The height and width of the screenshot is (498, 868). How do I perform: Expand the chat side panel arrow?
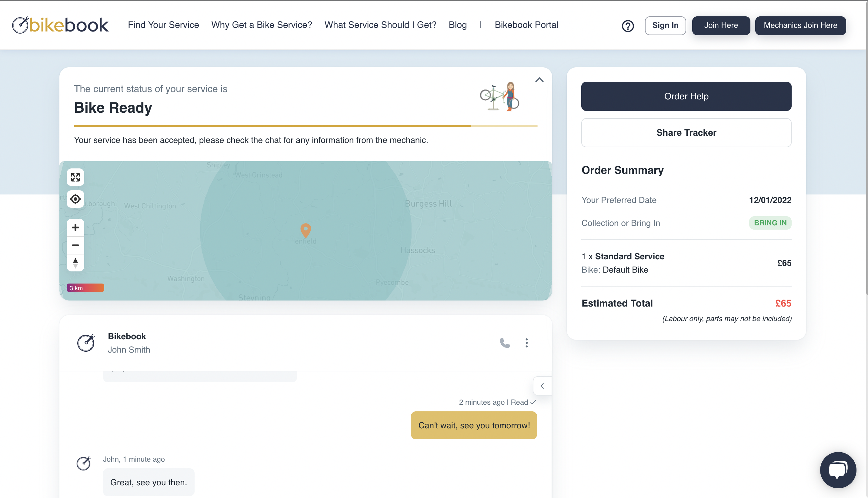click(542, 386)
